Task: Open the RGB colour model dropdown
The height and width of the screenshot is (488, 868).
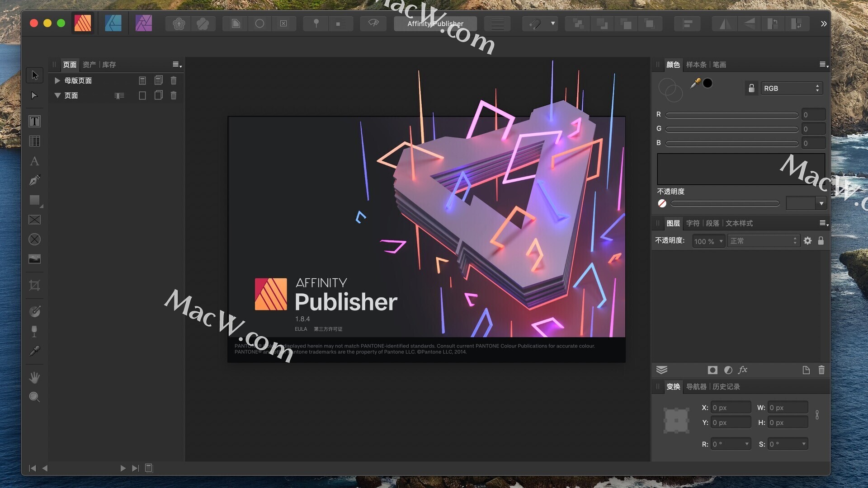Action: pos(792,88)
